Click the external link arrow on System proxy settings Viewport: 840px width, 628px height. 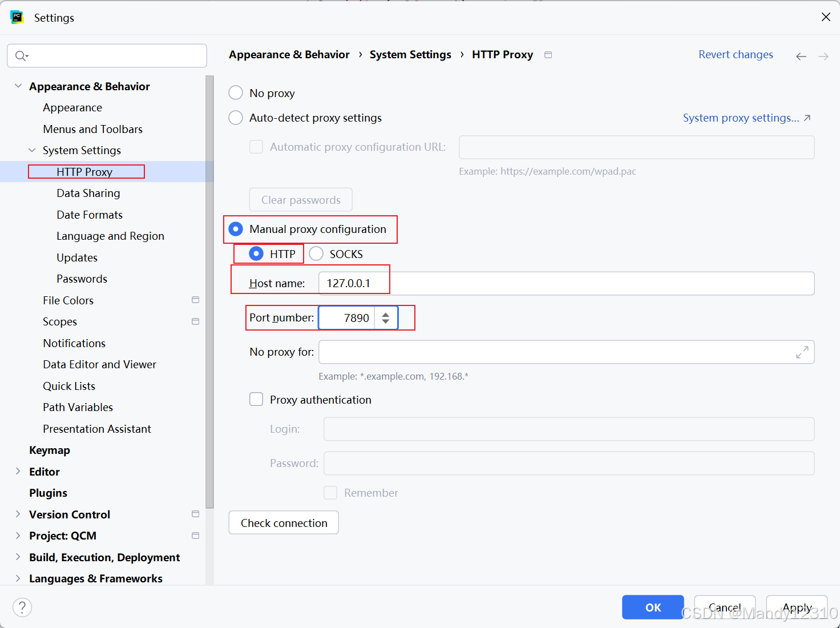click(807, 117)
